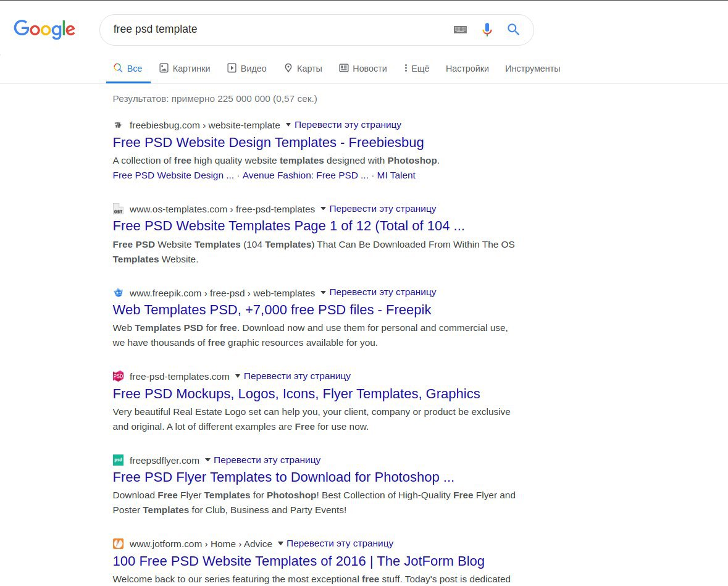Switch to the 'Новости' tab

[x=363, y=69]
